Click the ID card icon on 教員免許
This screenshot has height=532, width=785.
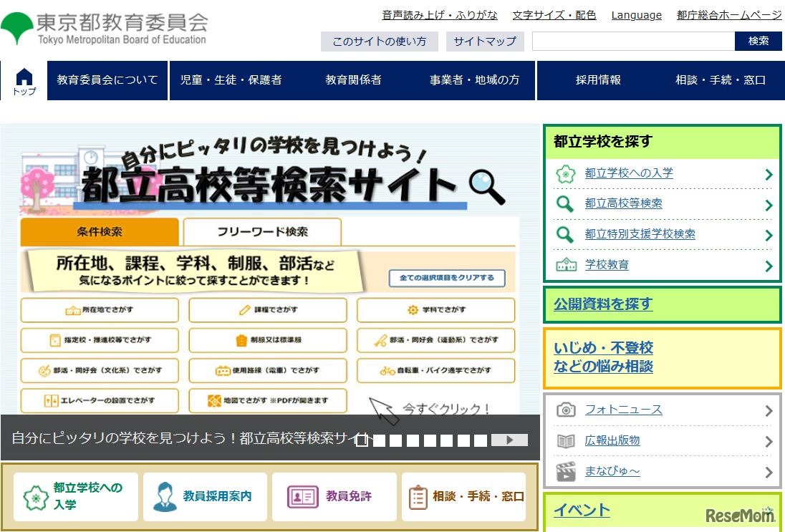[x=304, y=496]
